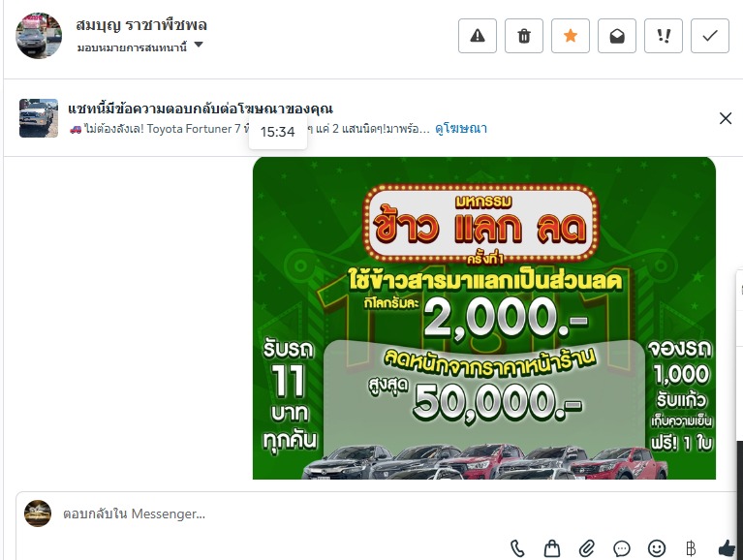
Task: Flag conversation as priority with exclamation icon
Action: tap(664, 36)
